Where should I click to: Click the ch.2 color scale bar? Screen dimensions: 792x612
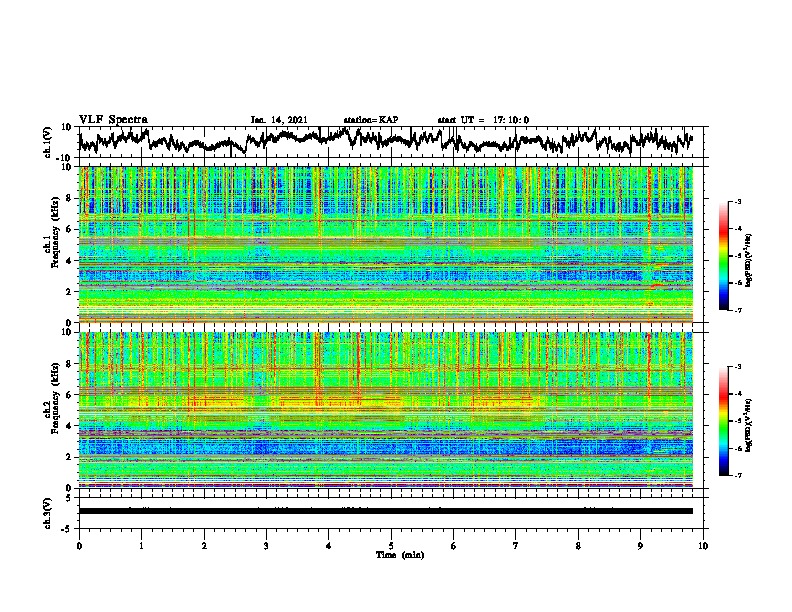(724, 421)
